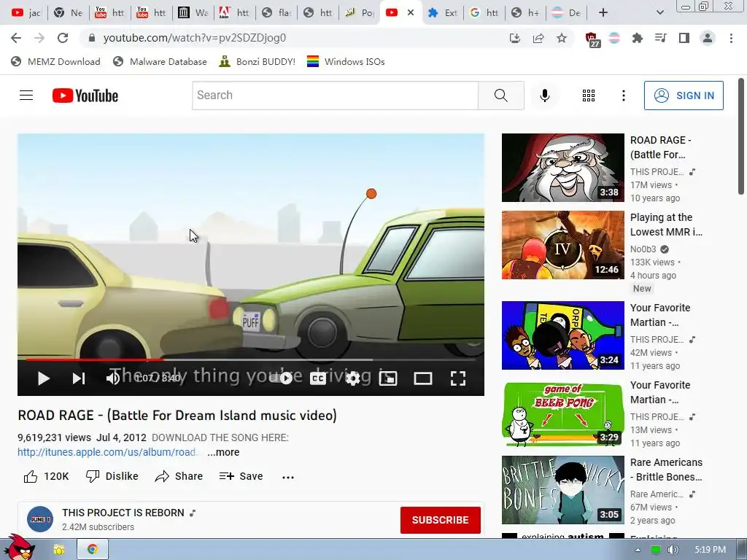Open THIS PROJECT IS REBORN channel avatar
747x560 pixels.
40,519
